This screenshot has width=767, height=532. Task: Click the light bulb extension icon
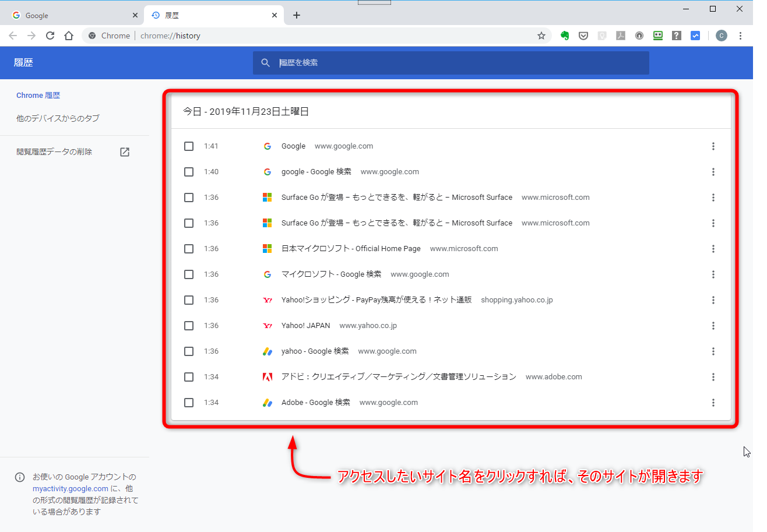pos(602,36)
